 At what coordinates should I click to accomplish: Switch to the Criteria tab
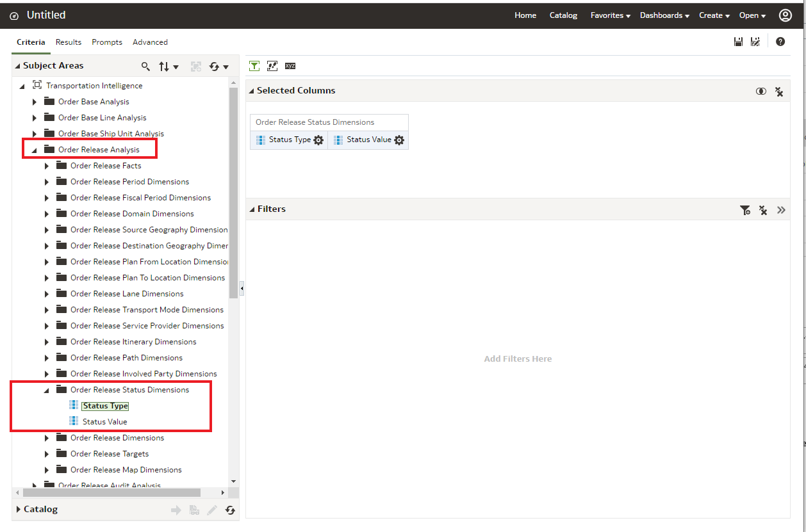(31, 42)
